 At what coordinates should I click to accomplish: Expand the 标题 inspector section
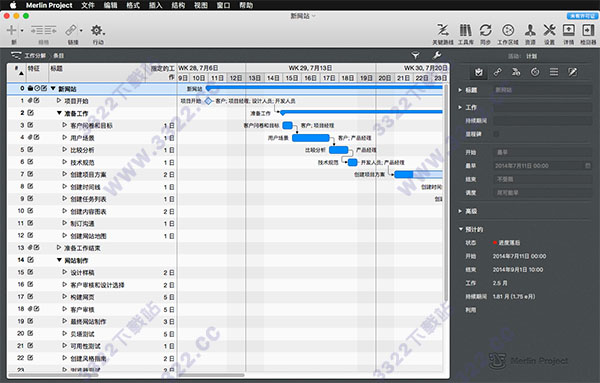click(460, 90)
